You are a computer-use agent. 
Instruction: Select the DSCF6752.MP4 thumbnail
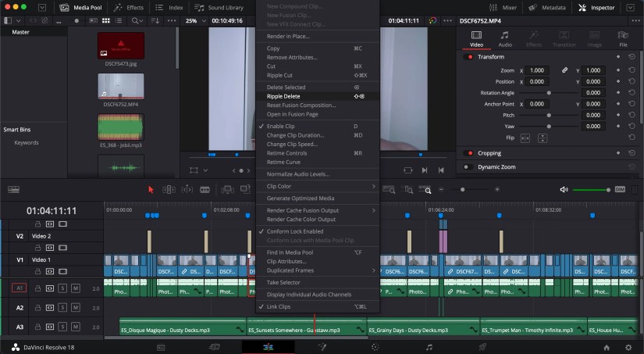(121, 86)
